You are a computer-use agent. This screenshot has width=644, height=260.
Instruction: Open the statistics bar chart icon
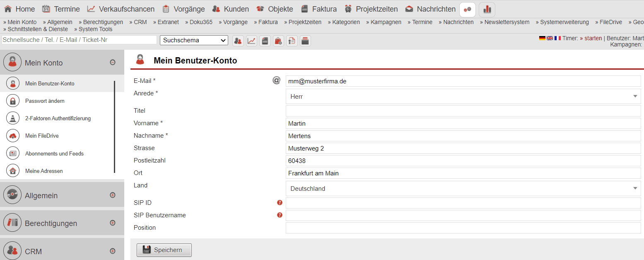tap(487, 9)
